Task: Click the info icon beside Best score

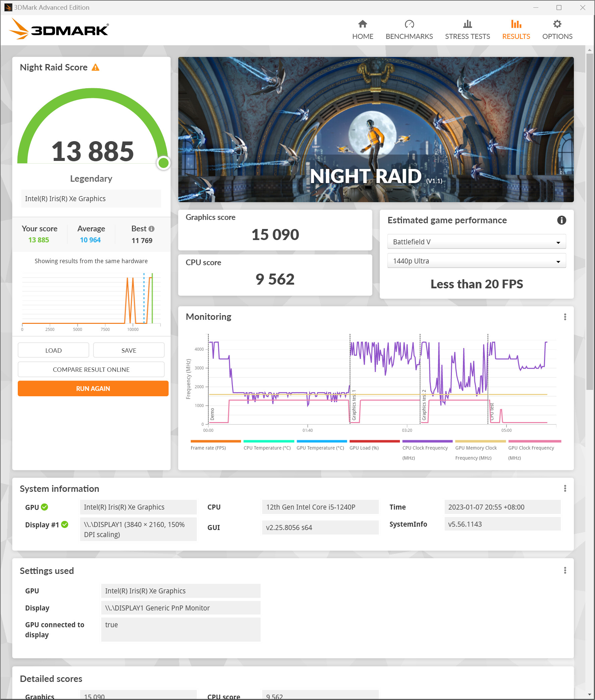Action: point(152,229)
